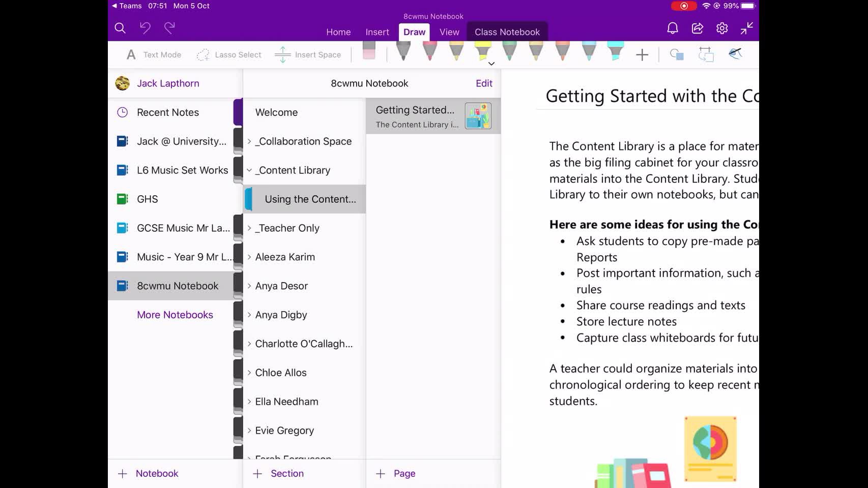Add a new pen with the plus icon
868x488 pixels.
642,54
